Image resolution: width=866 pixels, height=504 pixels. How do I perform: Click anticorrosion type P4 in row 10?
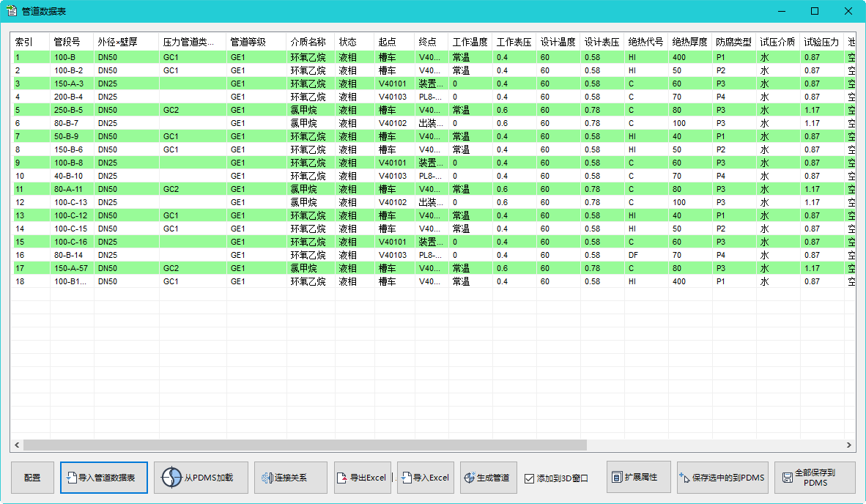(x=733, y=176)
